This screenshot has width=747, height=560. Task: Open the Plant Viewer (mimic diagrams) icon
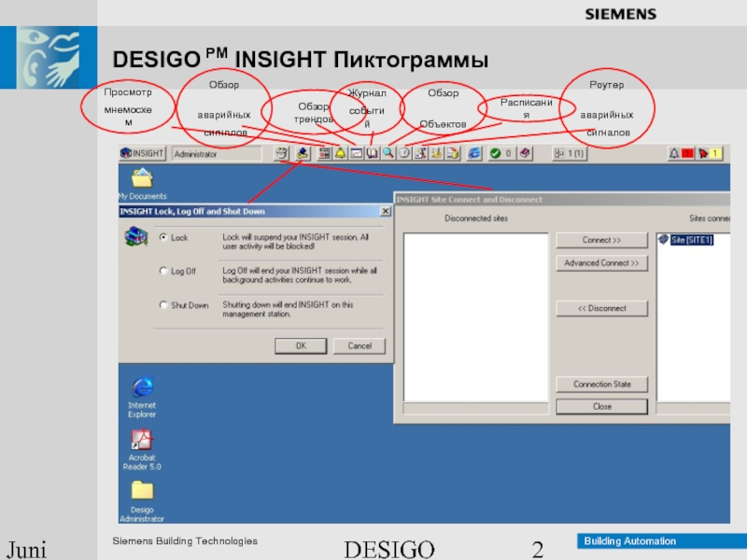pos(324,153)
